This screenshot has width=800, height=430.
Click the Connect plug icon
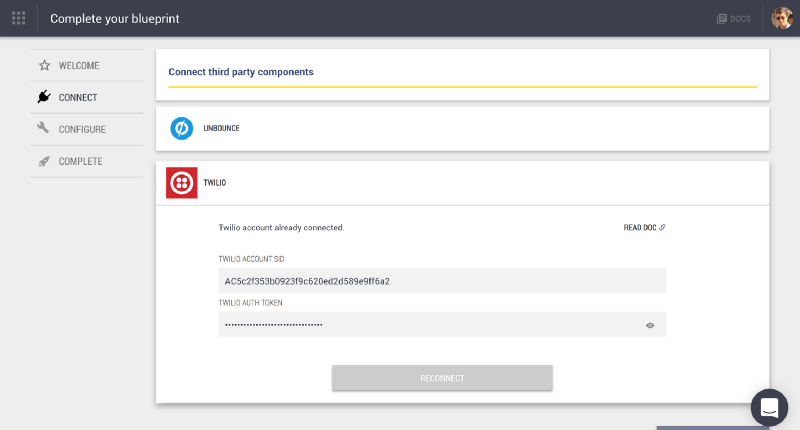(44, 96)
